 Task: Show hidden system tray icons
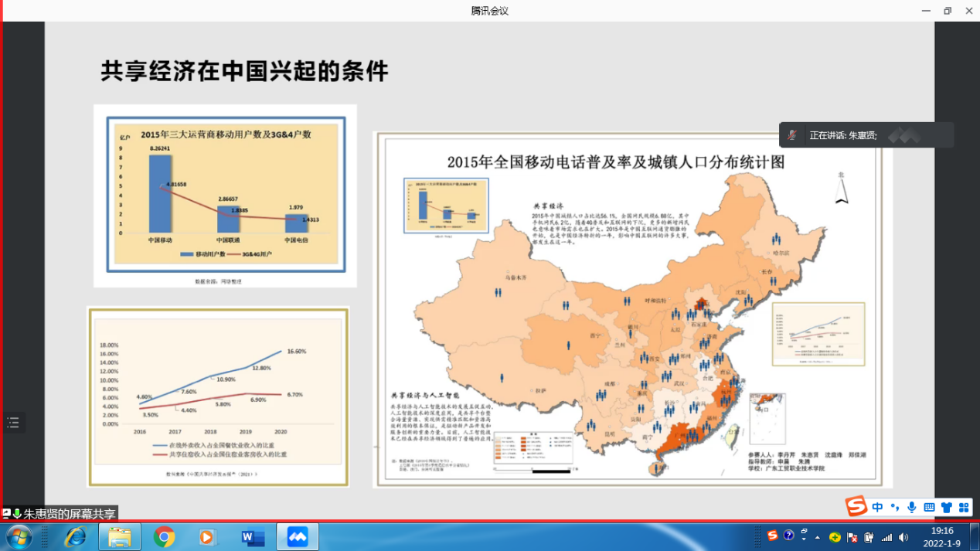[818, 537]
